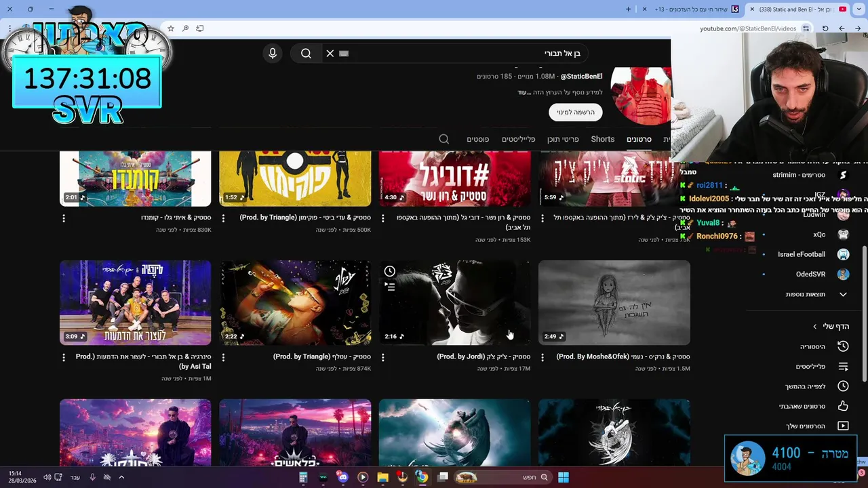Image resolution: width=868 pixels, height=488 pixels.
Task: Open options menu for עטלף video
Action: [223, 357]
